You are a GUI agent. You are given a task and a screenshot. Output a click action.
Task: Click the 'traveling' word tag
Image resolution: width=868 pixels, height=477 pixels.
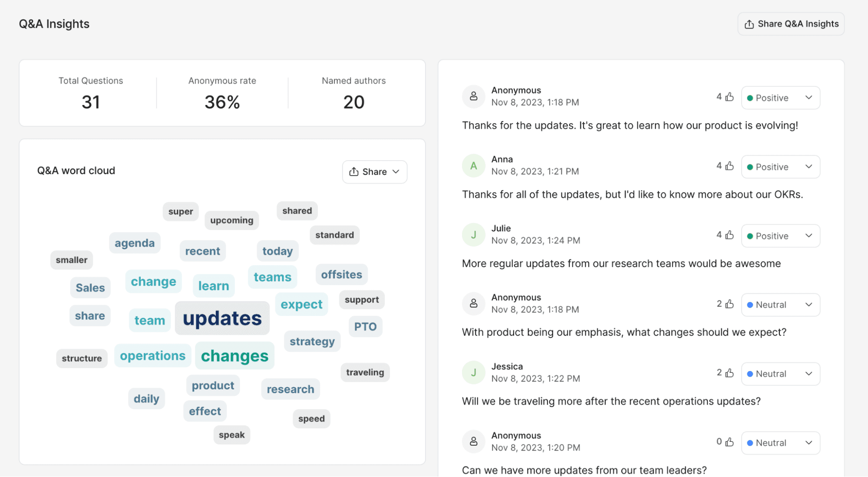(x=365, y=372)
